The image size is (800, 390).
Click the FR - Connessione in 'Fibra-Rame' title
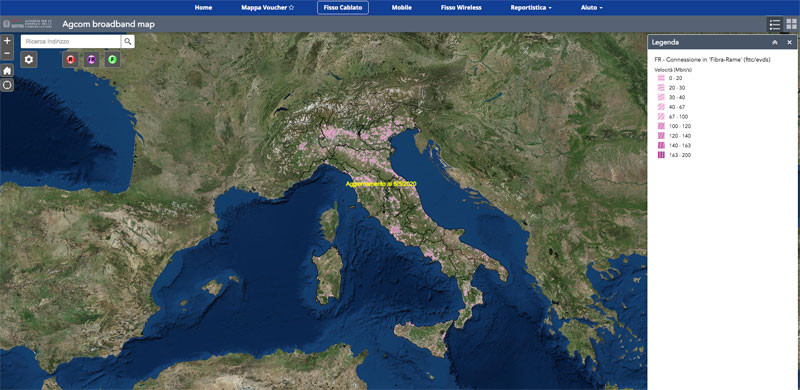pos(712,60)
